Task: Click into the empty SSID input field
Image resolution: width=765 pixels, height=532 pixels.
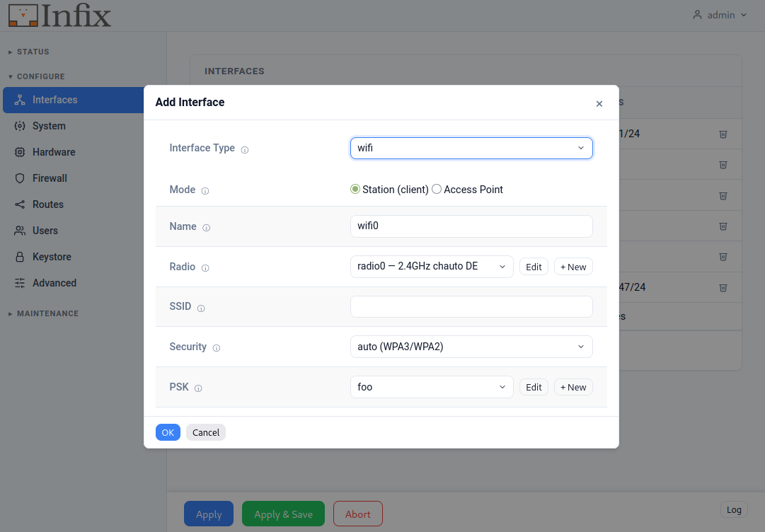Action: [x=471, y=307]
